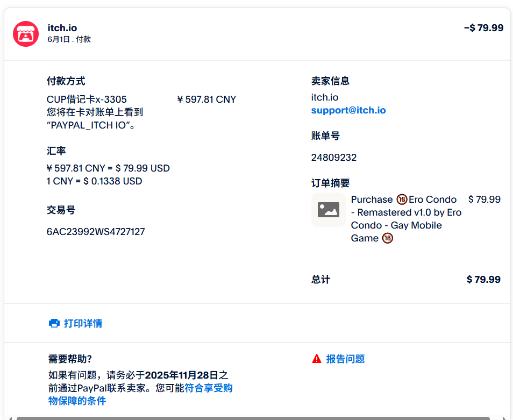Click the red warning triangle icon
The image size is (513, 420).
pos(317,359)
